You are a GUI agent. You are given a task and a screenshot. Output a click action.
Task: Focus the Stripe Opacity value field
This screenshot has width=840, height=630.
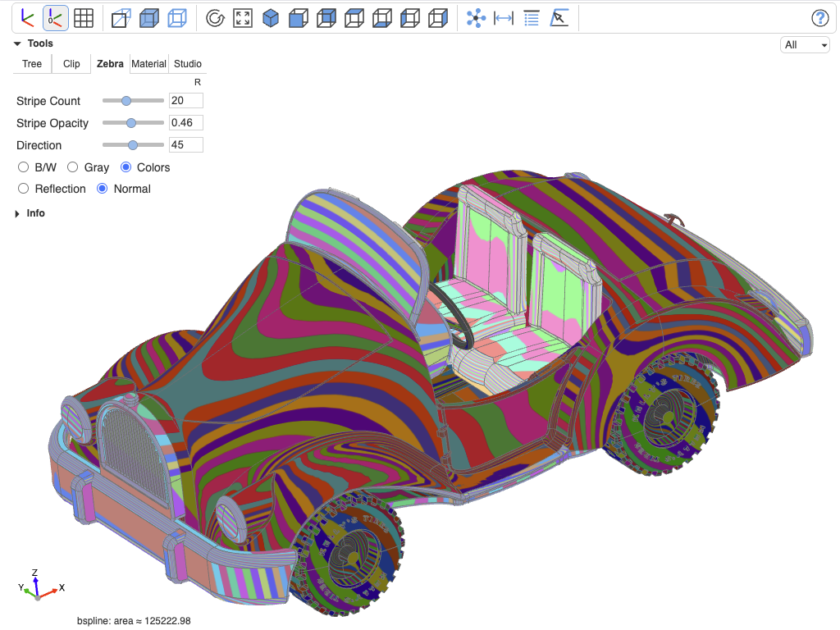point(186,123)
